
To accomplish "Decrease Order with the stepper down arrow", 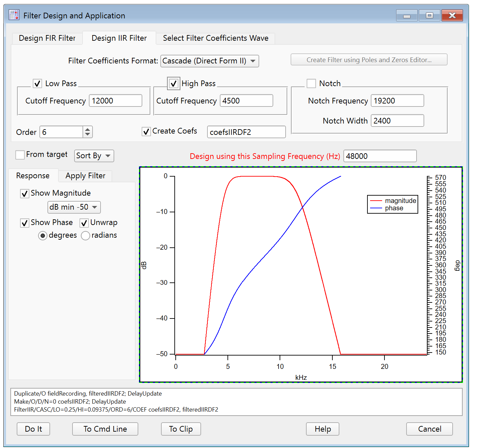I will click(87, 135).
